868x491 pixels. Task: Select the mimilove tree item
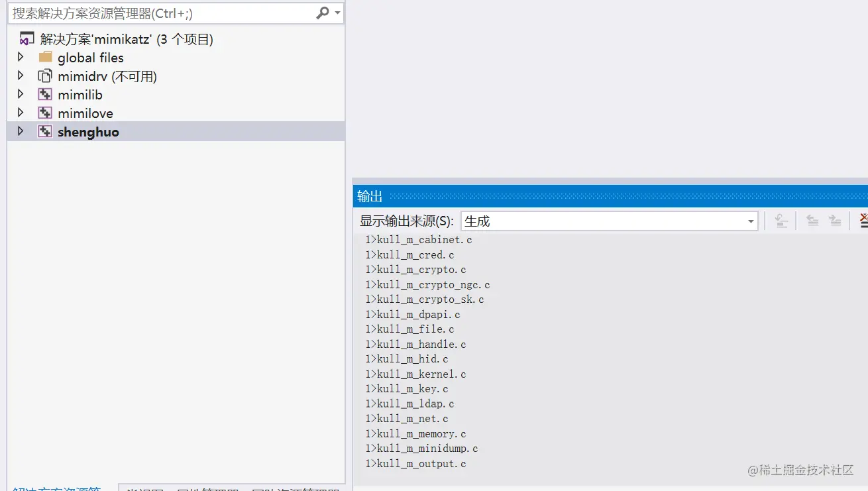(x=85, y=113)
